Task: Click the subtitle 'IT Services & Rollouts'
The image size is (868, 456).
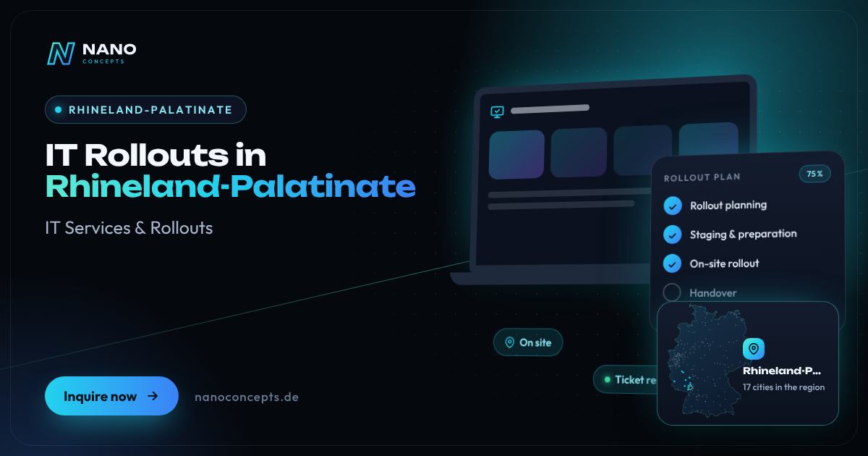Action: (x=129, y=227)
